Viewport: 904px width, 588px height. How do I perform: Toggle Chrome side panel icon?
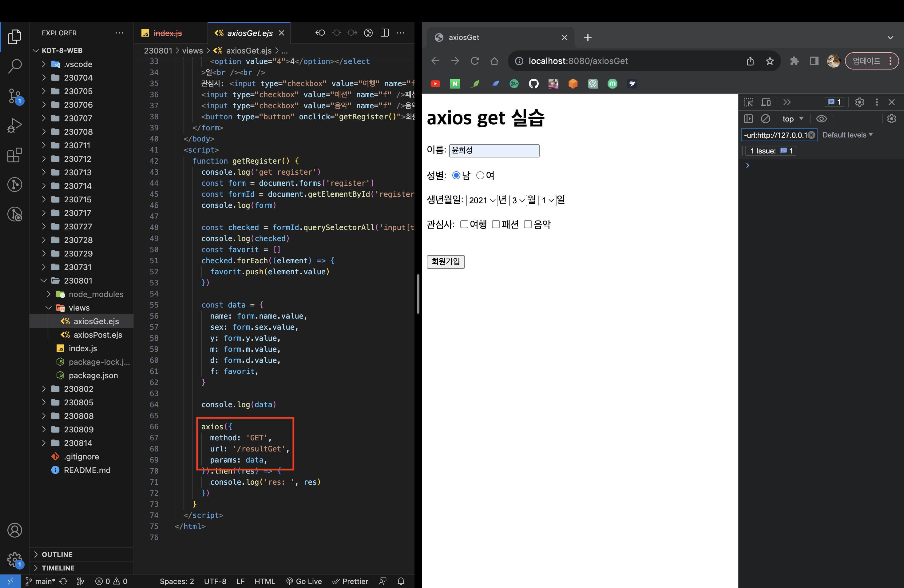814,61
